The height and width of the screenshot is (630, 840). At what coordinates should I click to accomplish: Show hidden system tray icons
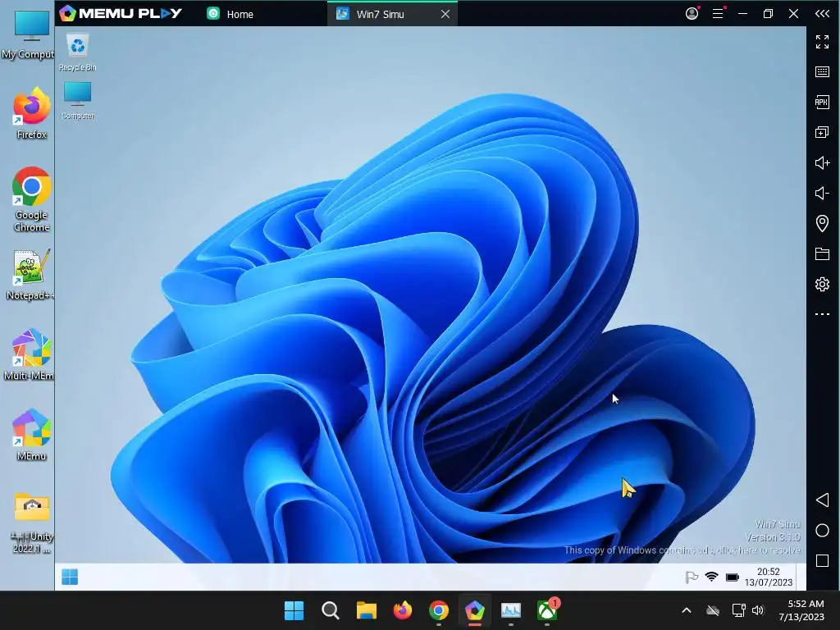[687, 610]
